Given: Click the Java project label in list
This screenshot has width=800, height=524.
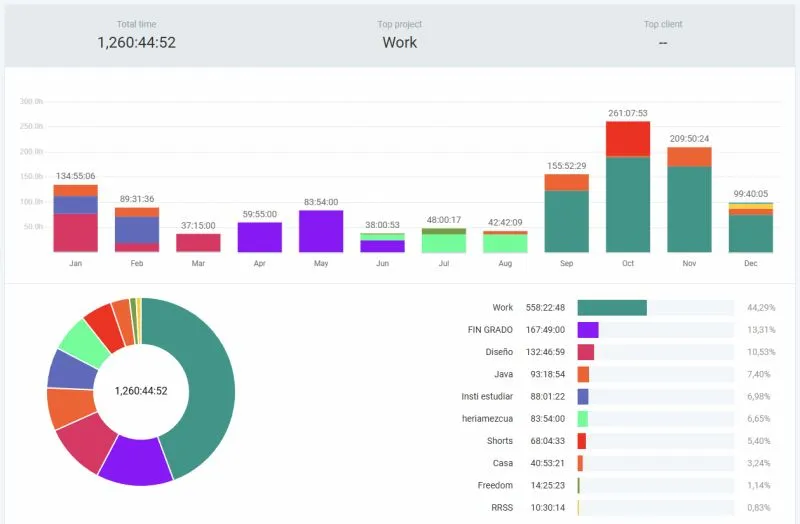Looking at the screenshot, I should [x=503, y=374].
